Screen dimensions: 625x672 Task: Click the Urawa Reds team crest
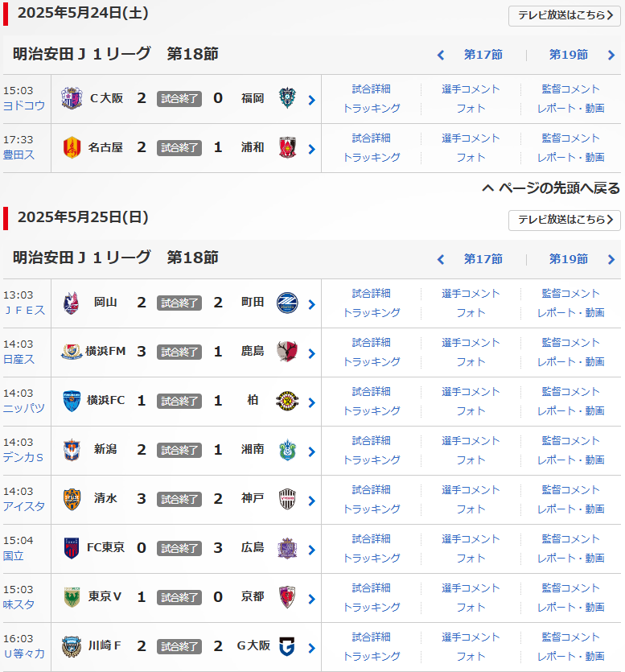click(287, 148)
